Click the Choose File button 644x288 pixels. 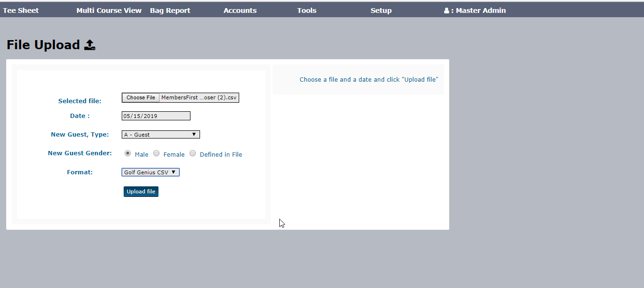[x=141, y=97]
